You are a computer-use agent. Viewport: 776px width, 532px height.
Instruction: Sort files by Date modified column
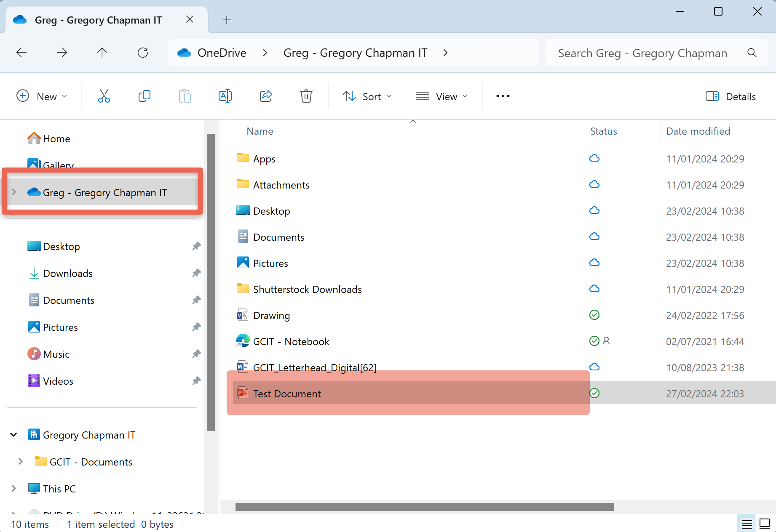(698, 131)
